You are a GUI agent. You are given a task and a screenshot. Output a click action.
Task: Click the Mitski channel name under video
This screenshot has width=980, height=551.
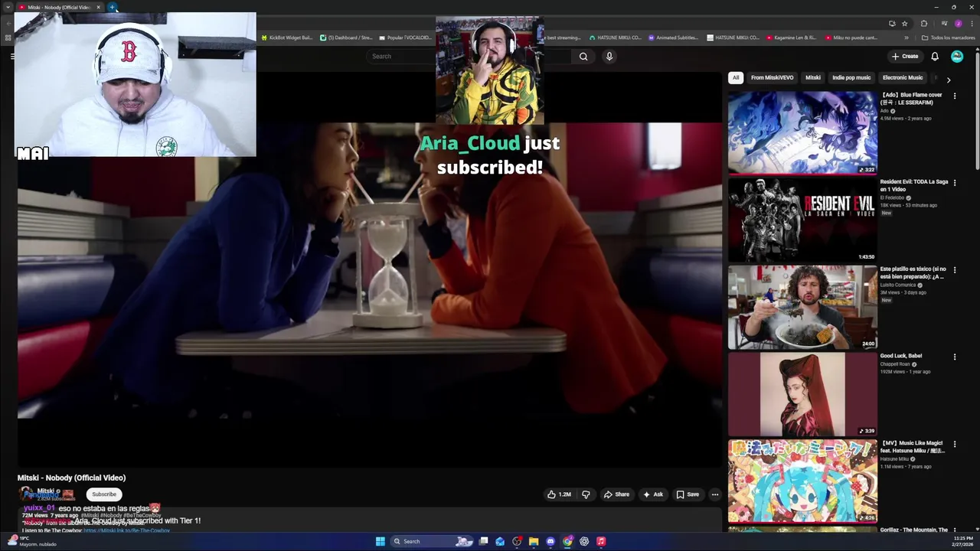point(46,491)
